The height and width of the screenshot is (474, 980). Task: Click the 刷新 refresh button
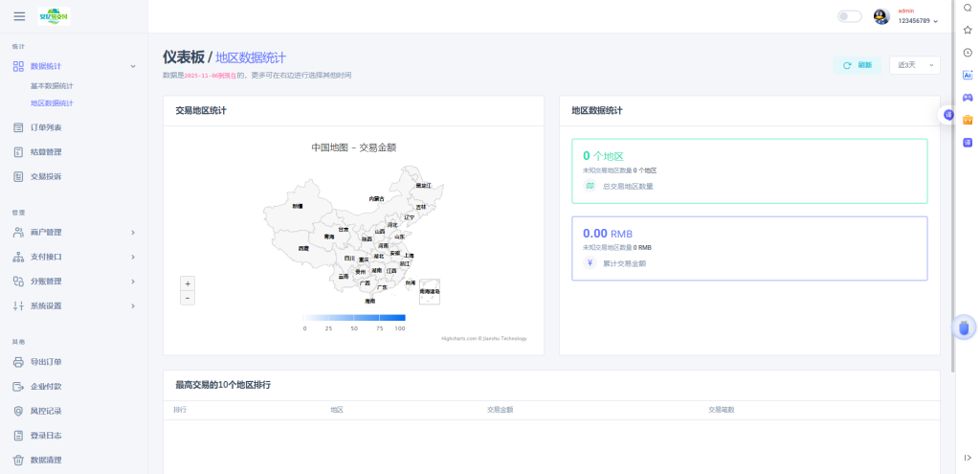(857, 65)
